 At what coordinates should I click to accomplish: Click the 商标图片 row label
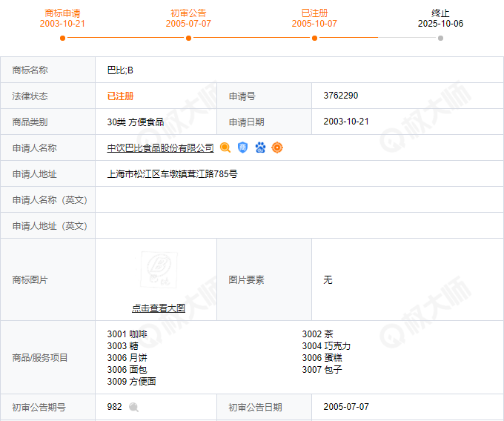[x=30, y=280]
